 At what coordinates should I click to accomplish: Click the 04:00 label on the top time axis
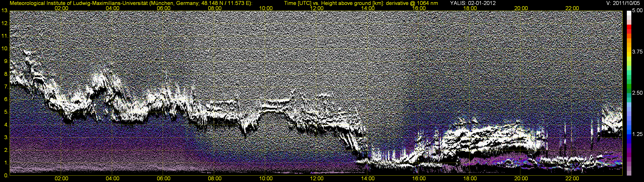(x=112, y=8)
